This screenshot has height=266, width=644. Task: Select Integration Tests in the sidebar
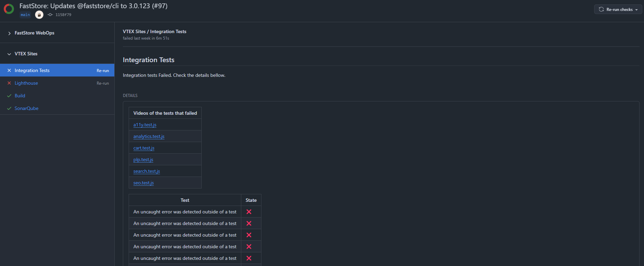click(32, 70)
